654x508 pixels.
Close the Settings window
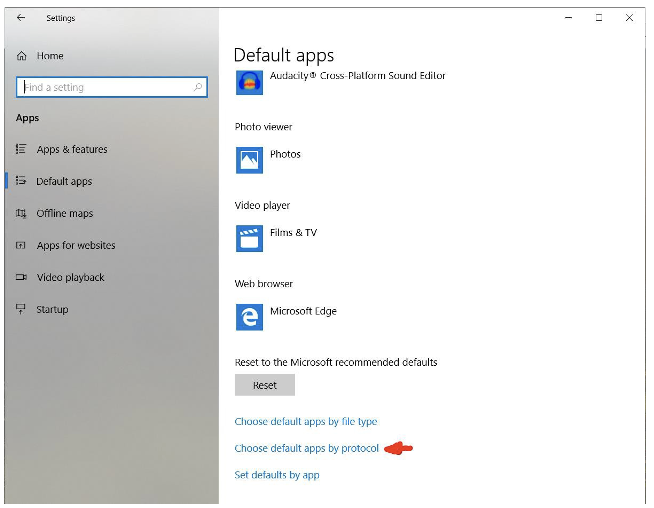click(629, 18)
